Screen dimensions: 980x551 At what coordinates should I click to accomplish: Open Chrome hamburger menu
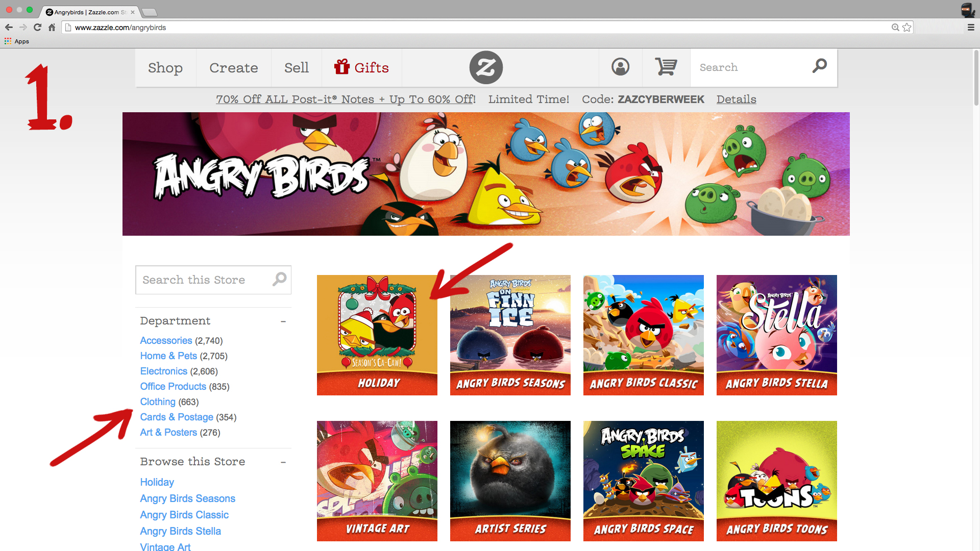tap(971, 28)
